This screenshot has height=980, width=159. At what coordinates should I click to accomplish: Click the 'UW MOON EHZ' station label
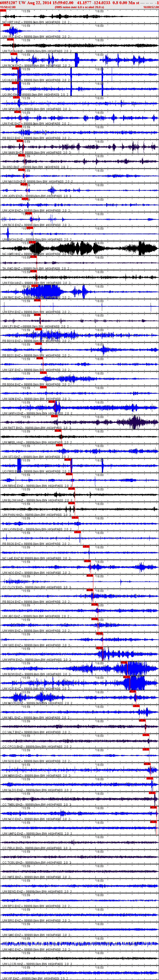[x=13, y=703]
